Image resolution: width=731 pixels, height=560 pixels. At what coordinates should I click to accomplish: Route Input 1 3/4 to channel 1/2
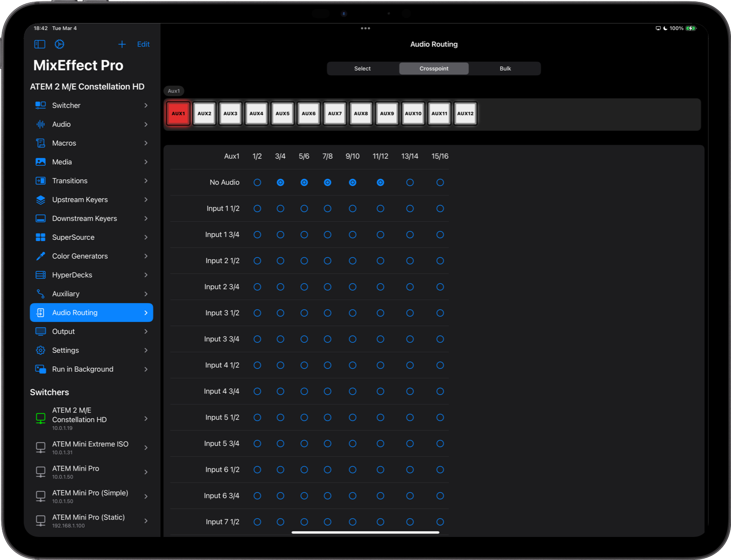[257, 234]
